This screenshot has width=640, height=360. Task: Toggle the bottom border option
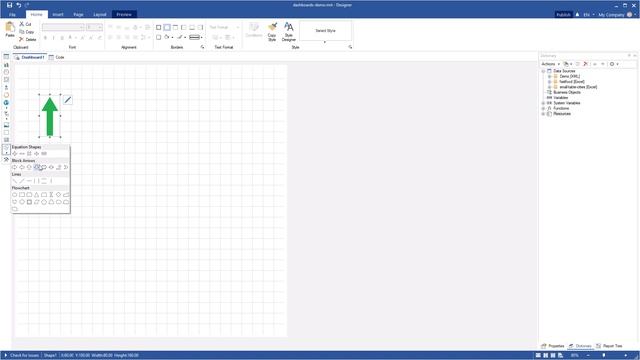(x=192, y=27)
